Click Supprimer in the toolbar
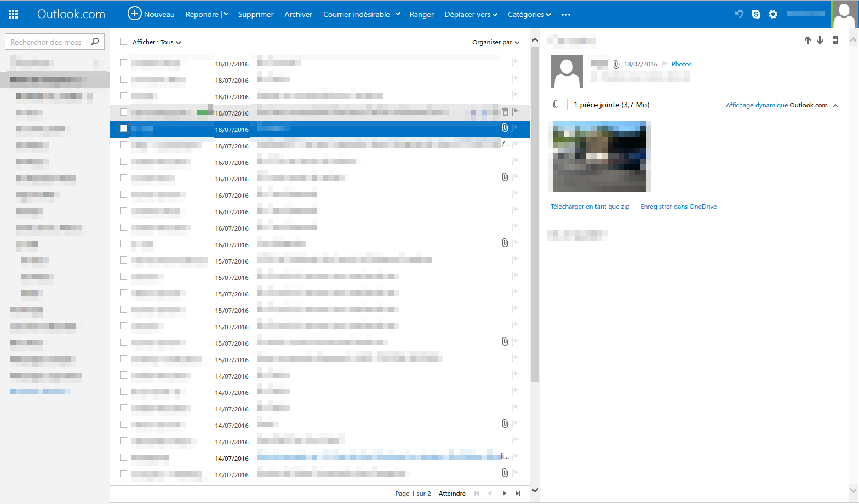859x504 pixels. pos(256,14)
